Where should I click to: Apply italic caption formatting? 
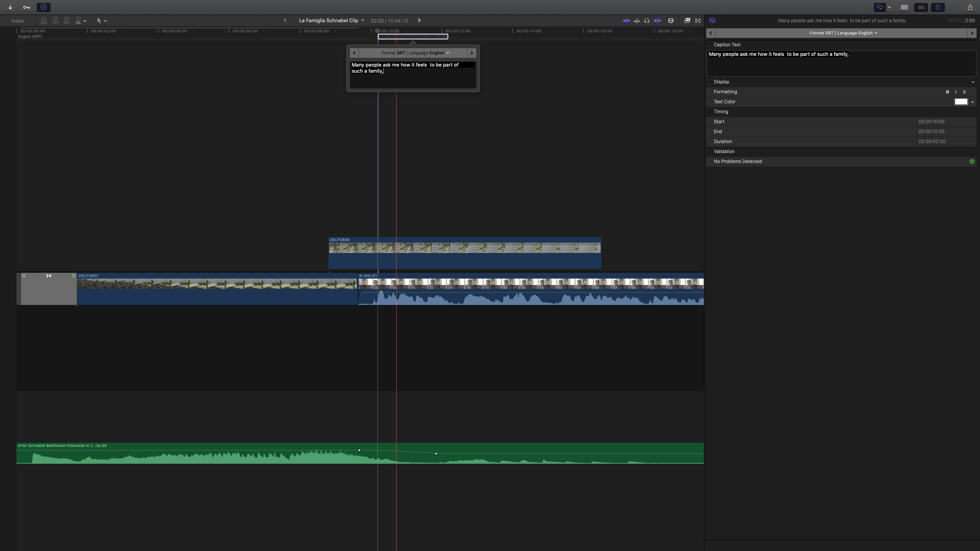click(x=956, y=92)
